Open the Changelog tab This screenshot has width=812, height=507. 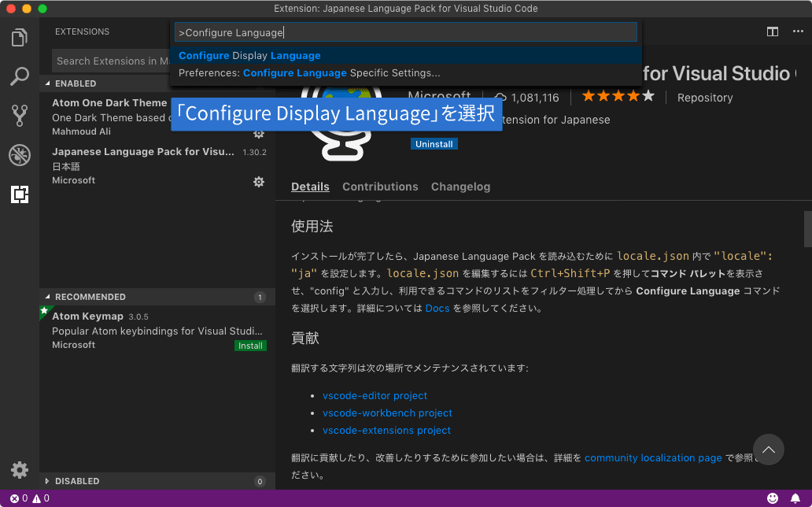[460, 187]
